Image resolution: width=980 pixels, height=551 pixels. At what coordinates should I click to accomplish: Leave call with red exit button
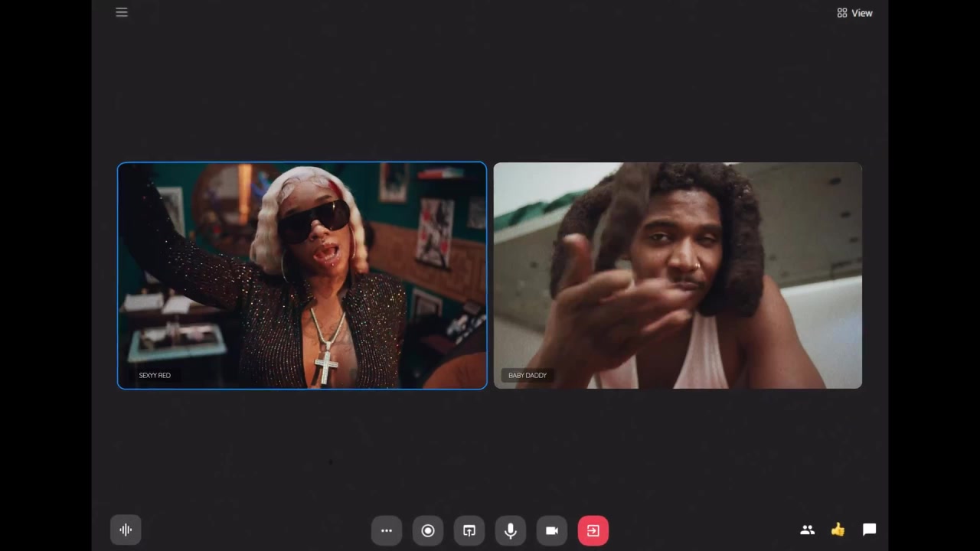(593, 530)
